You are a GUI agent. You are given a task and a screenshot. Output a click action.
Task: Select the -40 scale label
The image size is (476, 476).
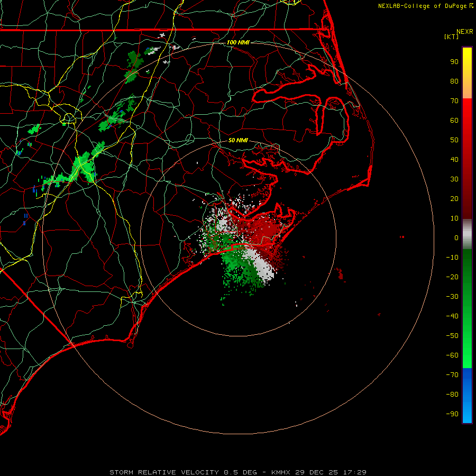[452, 316]
